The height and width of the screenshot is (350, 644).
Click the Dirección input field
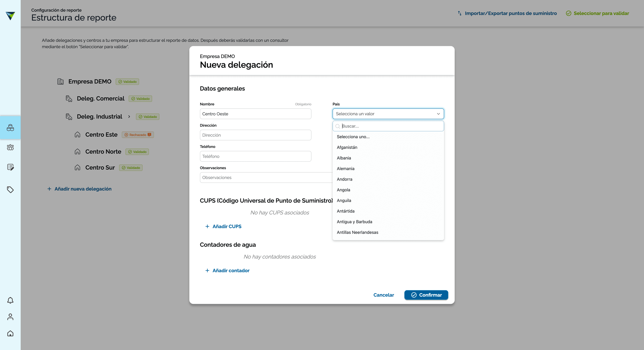pos(255,135)
